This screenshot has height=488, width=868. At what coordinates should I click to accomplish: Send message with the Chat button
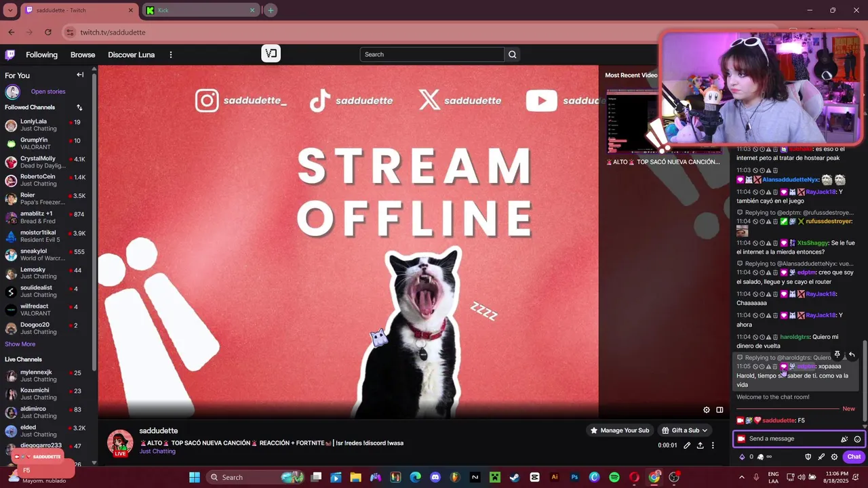click(854, 457)
